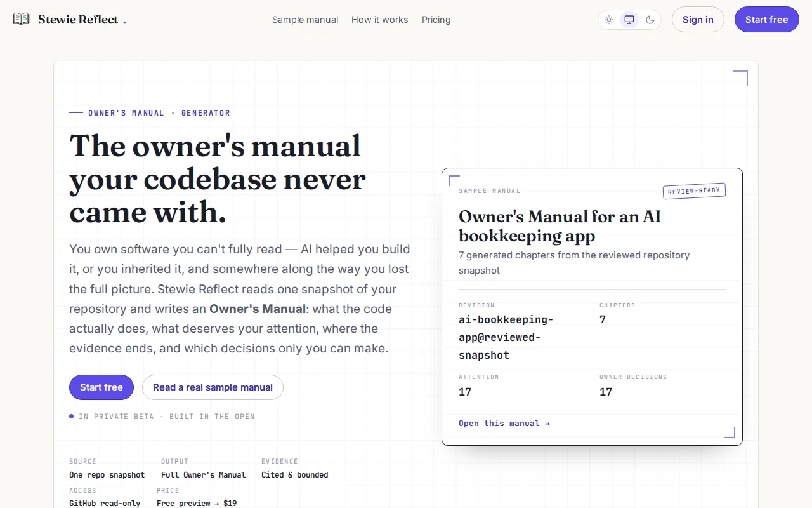The height and width of the screenshot is (508, 812).
Task: Click the open book logo icon
Action: [x=21, y=19]
